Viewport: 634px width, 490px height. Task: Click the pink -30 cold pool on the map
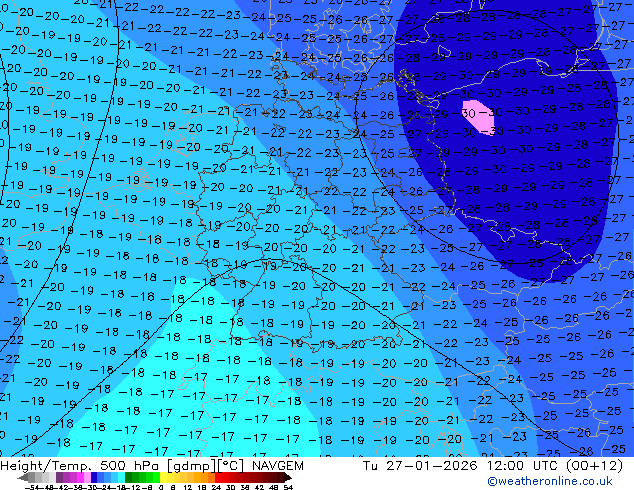click(478, 116)
